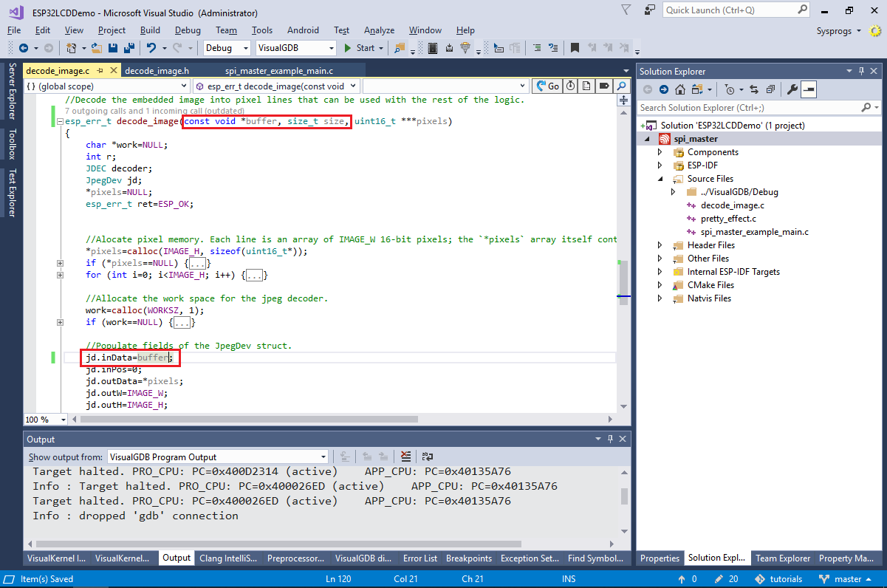Start debugging with the green Start button
This screenshot has width=887, height=588.
point(360,48)
